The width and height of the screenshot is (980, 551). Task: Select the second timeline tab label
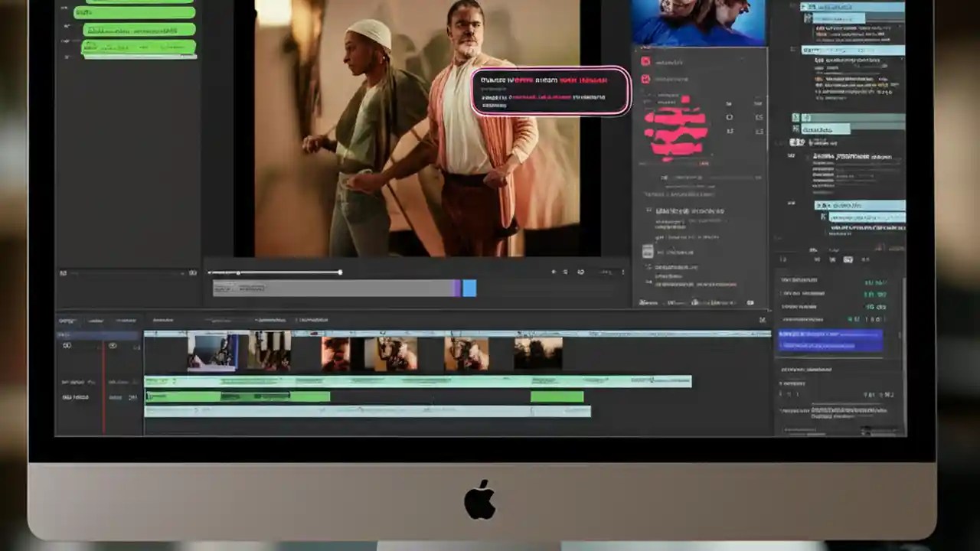[96, 320]
